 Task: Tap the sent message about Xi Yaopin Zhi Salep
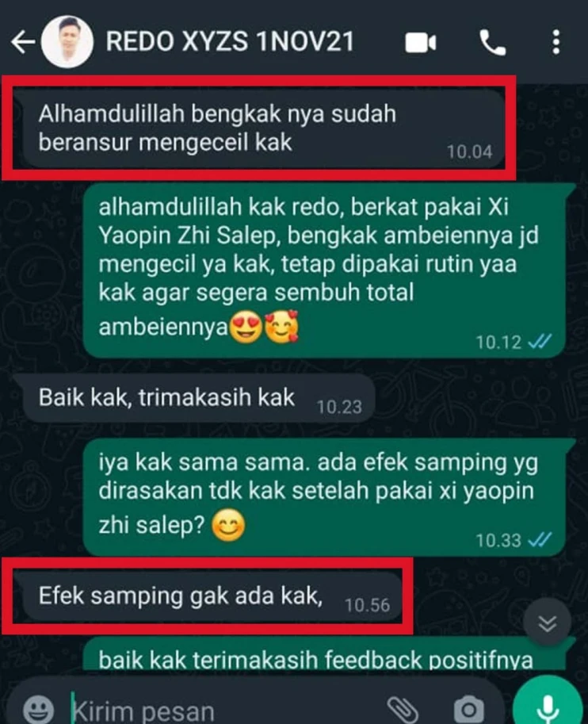pyautogui.click(x=326, y=270)
